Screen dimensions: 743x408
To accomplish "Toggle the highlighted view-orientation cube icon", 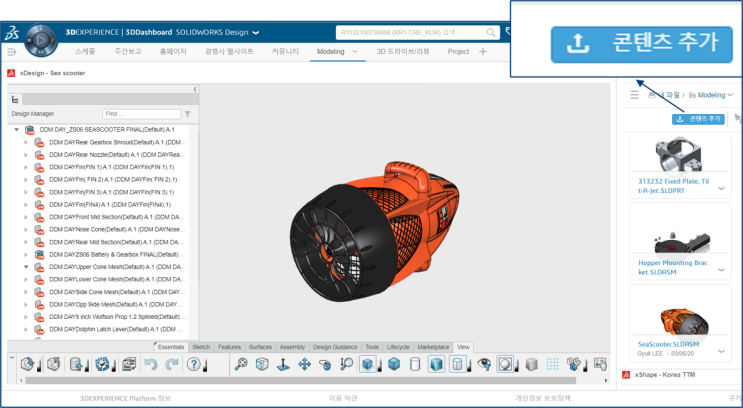I will click(x=368, y=364).
